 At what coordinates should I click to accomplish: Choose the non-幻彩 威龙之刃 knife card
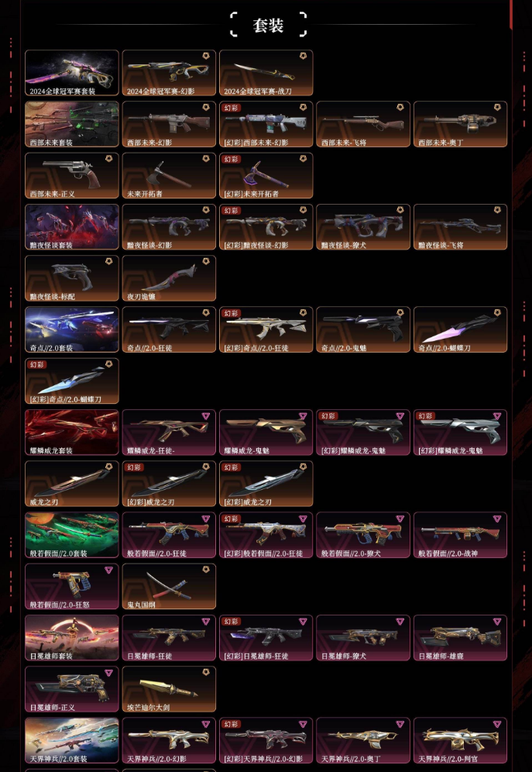pos(72,484)
